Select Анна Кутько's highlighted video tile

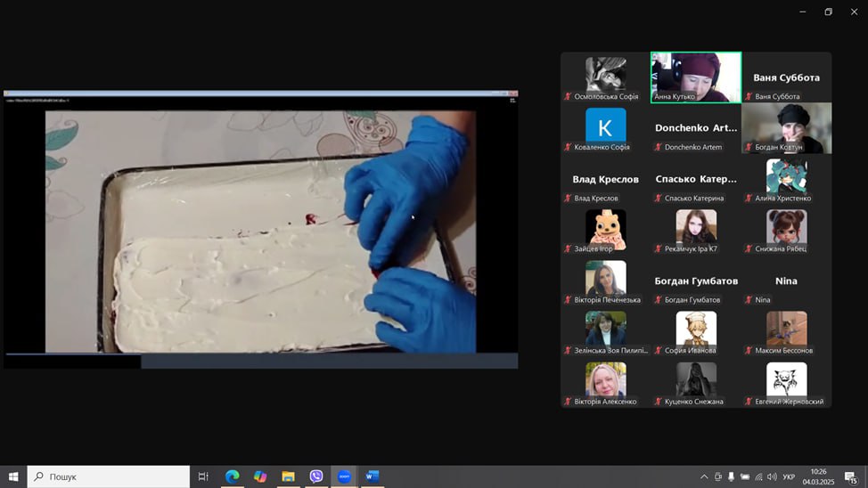pyautogui.click(x=696, y=77)
